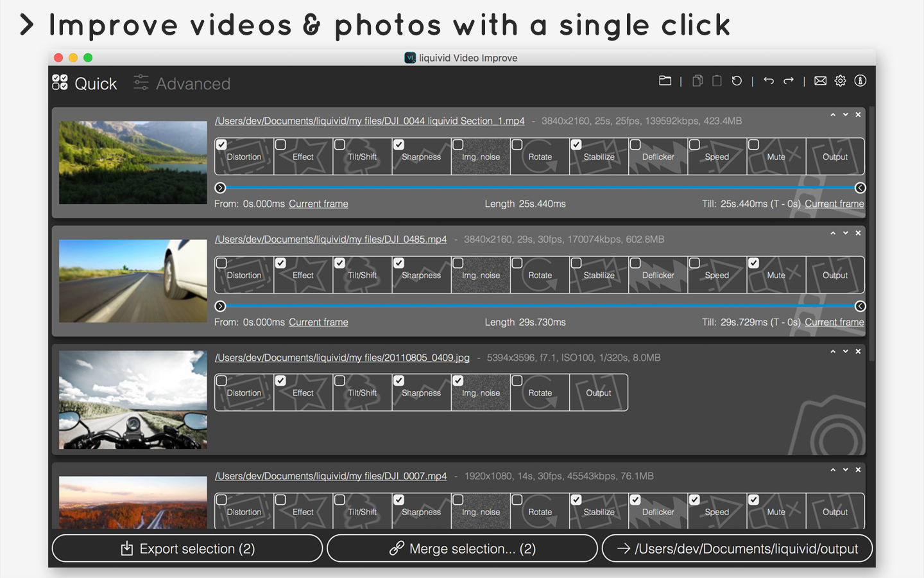This screenshot has height=578, width=924.
Task: Open preferences with the gear icon
Action: [841, 81]
